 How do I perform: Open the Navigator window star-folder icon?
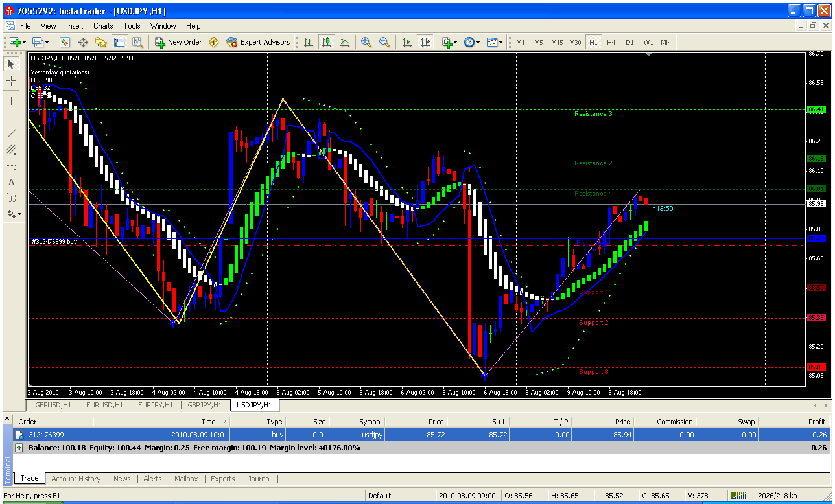coord(100,42)
